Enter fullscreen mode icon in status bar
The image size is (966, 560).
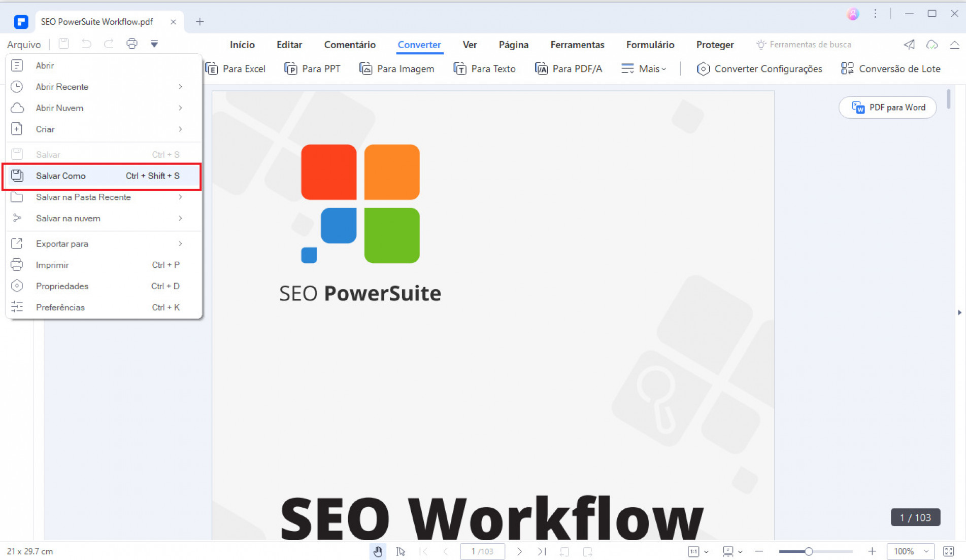tap(948, 551)
